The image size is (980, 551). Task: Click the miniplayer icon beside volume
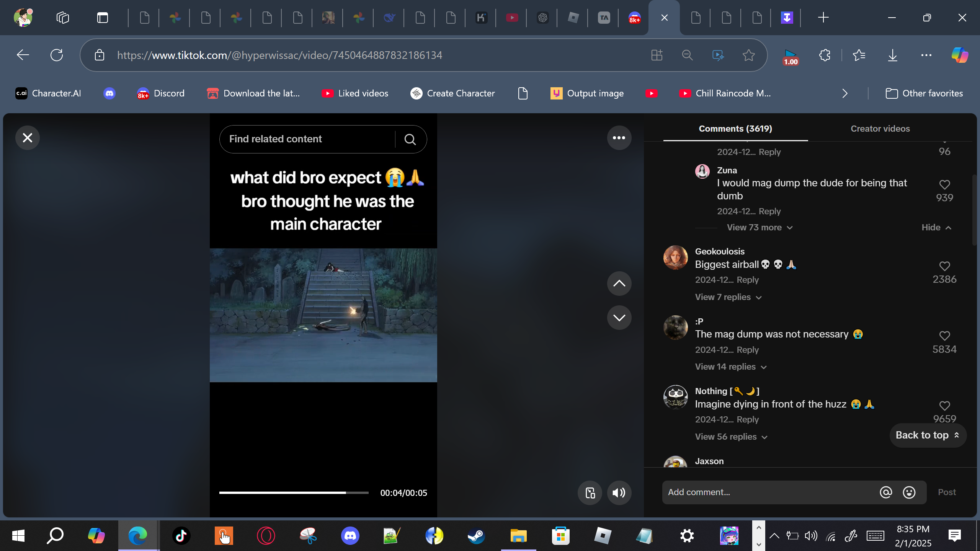point(590,493)
